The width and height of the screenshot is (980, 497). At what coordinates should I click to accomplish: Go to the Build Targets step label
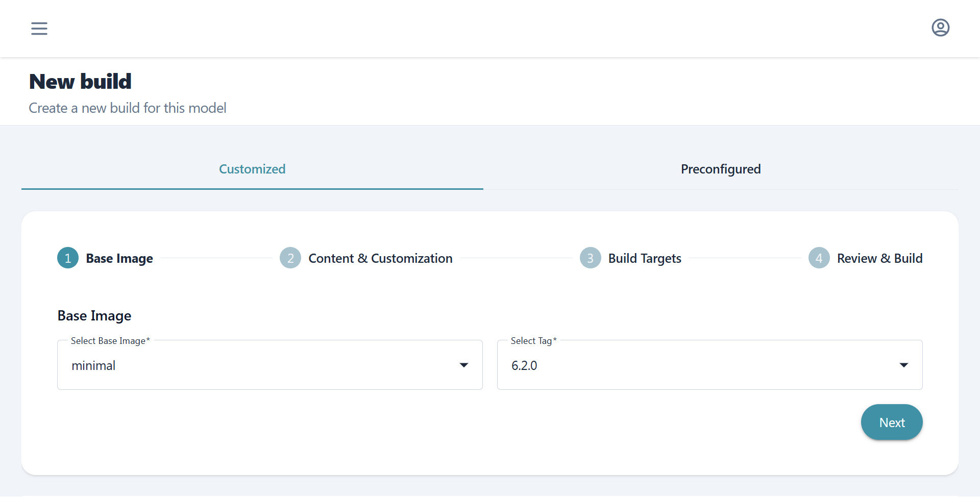click(x=645, y=259)
